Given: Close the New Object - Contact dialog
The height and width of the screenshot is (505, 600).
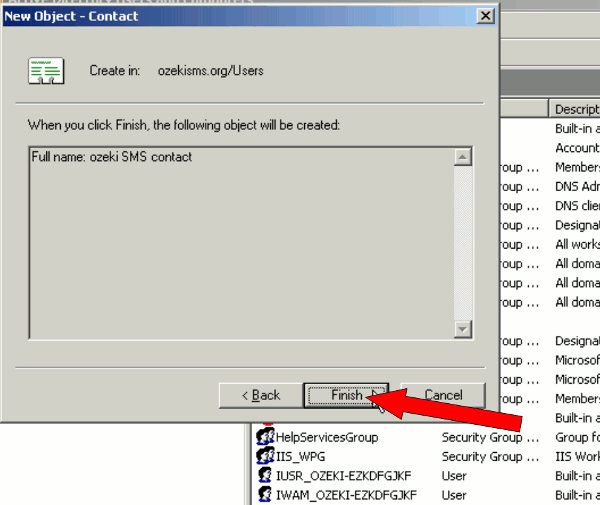Looking at the screenshot, I should pos(485,16).
